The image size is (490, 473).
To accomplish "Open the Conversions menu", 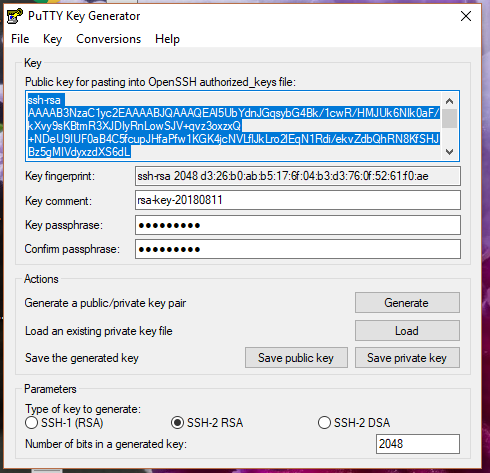I will pos(109,39).
